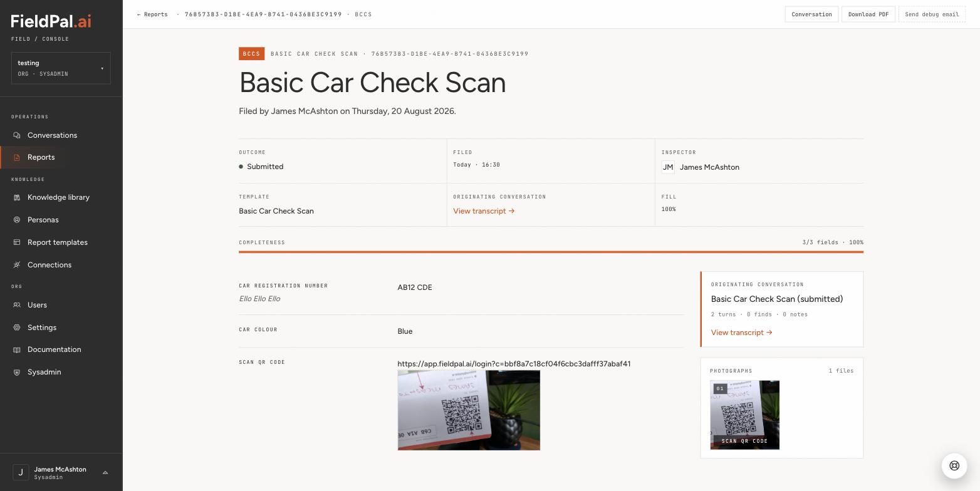Open photograph 01 Scan QR Code thumbnail

744,415
